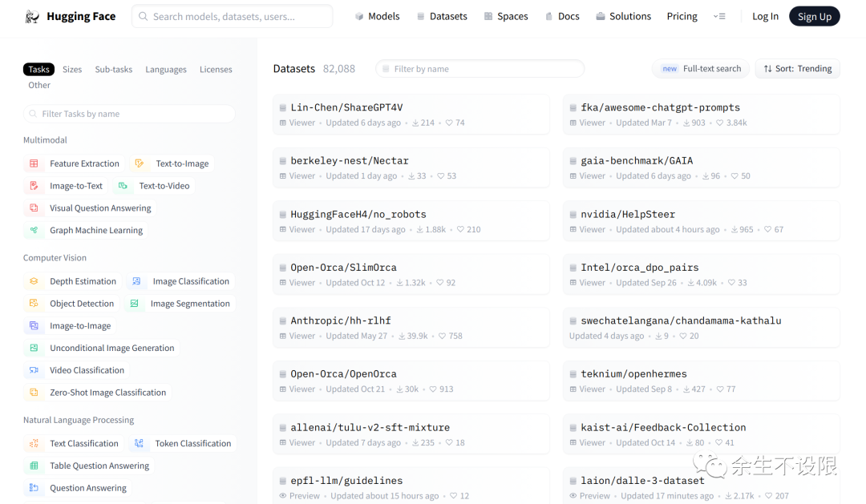Switch to the Tasks filter tab
This screenshot has width=866, height=504.
click(x=38, y=69)
